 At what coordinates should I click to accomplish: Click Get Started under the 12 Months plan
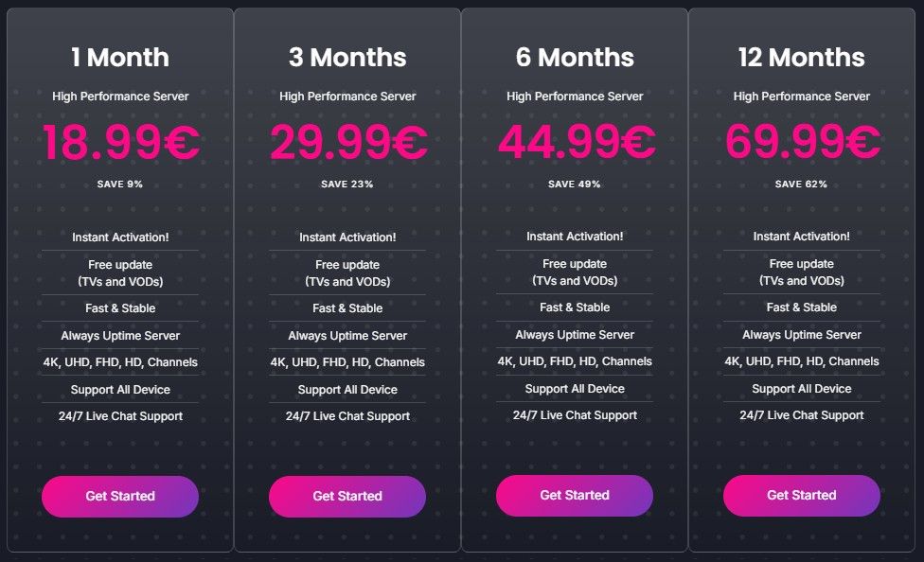[801, 495]
